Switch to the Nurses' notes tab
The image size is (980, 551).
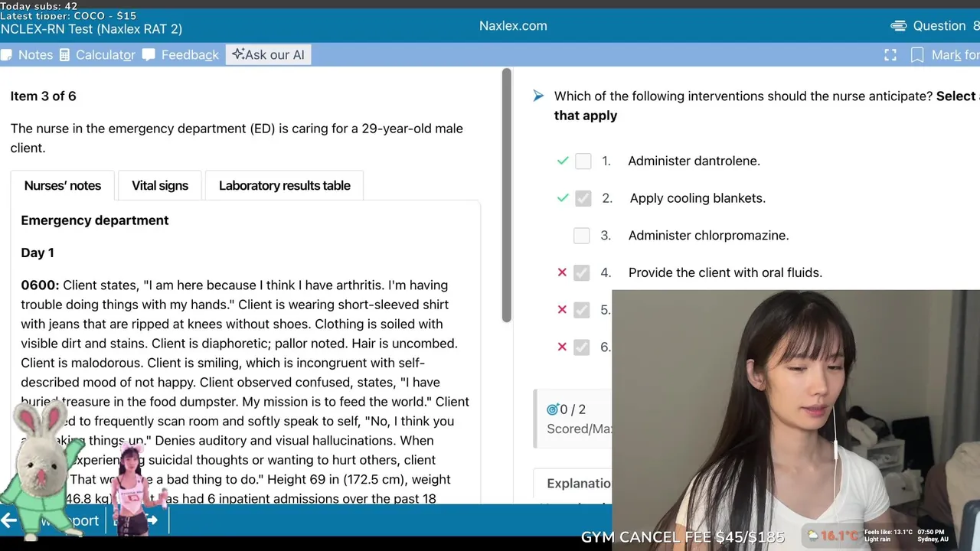click(63, 185)
